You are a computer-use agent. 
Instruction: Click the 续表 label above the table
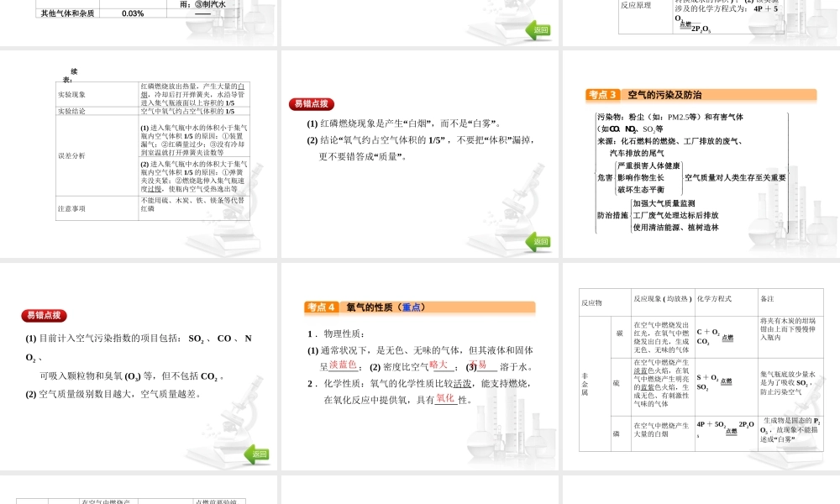[x=70, y=76]
